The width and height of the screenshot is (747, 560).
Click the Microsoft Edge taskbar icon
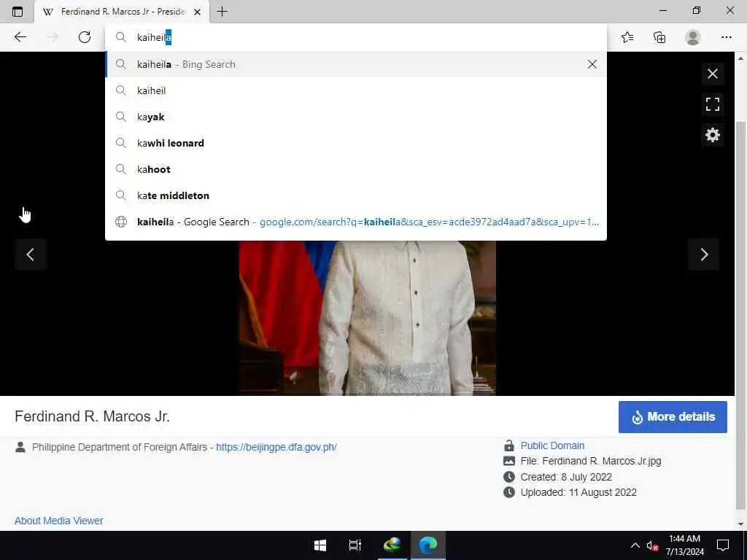427,545
